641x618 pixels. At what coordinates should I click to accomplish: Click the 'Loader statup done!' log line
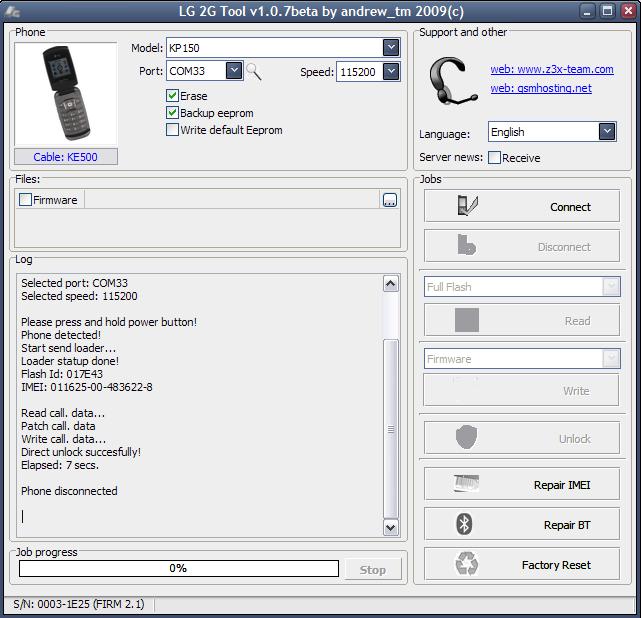[70, 361]
